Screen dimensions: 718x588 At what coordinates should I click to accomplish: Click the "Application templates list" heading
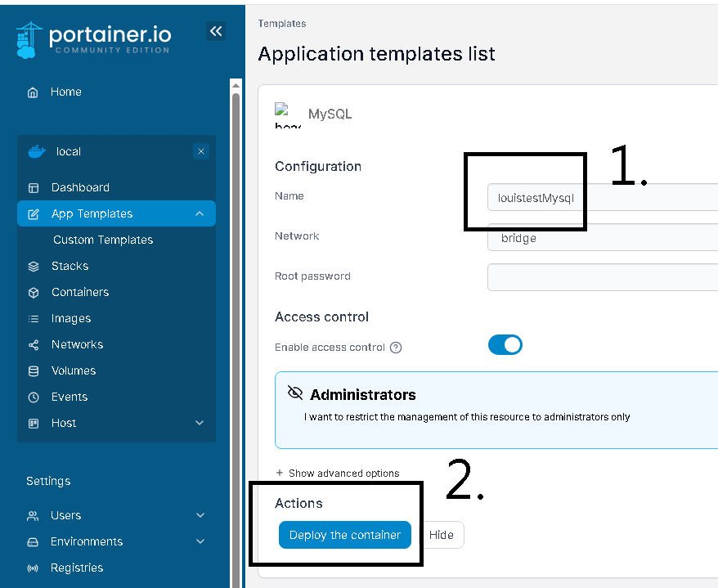click(x=376, y=54)
